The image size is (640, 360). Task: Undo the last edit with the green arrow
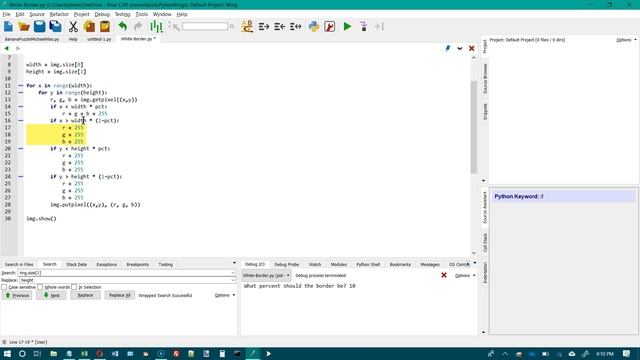tap(122, 27)
